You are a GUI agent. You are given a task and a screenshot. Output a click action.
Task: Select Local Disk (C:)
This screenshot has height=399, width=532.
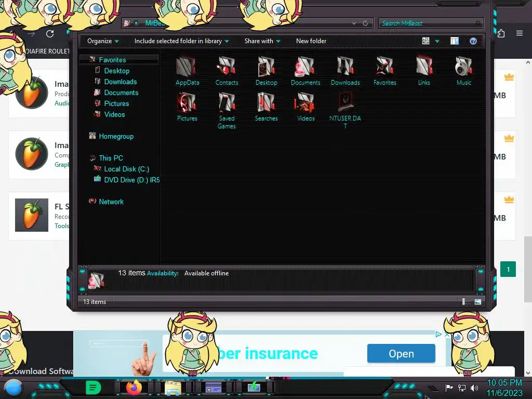[x=126, y=169]
